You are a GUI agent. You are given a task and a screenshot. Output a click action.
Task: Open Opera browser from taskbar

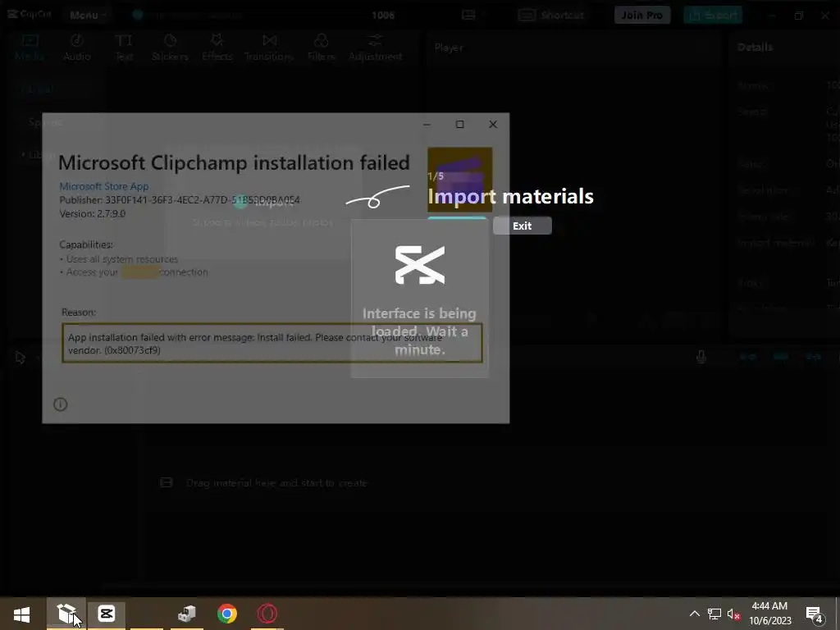pos(267,614)
